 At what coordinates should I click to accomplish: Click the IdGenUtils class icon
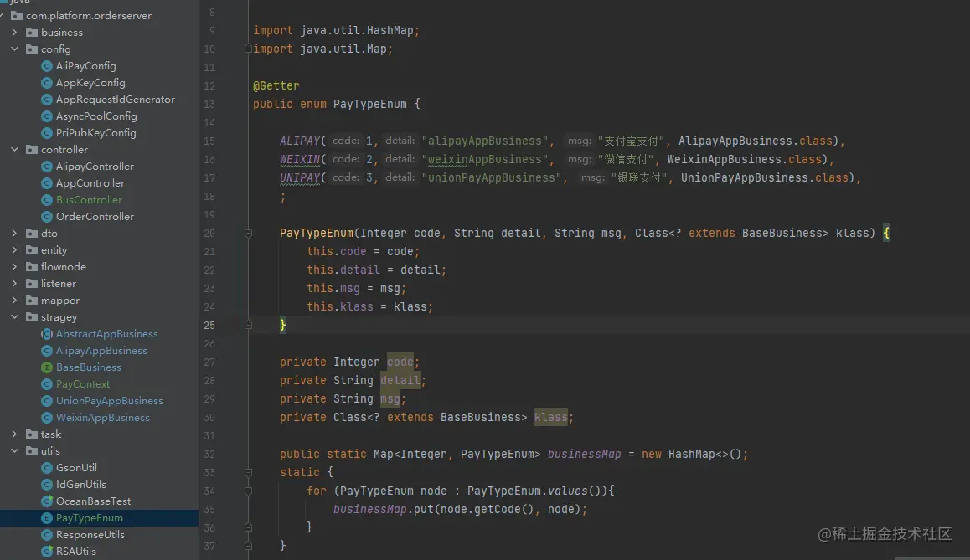coord(46,485)
